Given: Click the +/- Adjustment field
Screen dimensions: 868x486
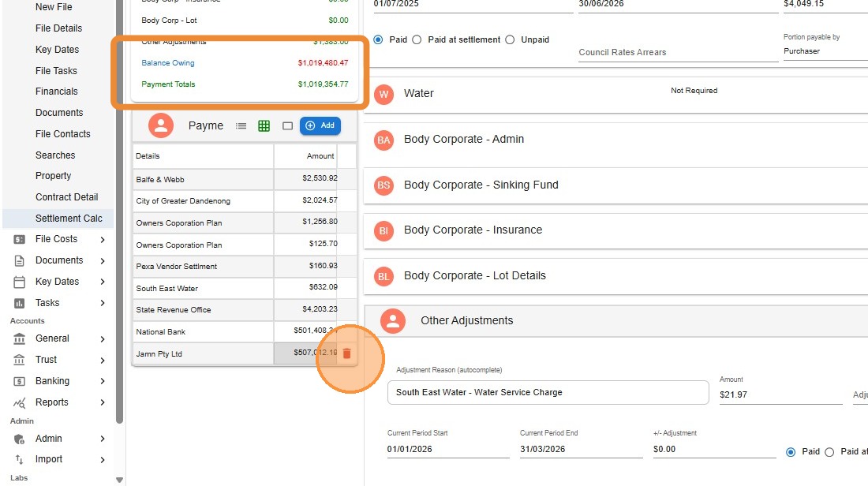Looking at the screenshot, I should (x=714, y=450).
